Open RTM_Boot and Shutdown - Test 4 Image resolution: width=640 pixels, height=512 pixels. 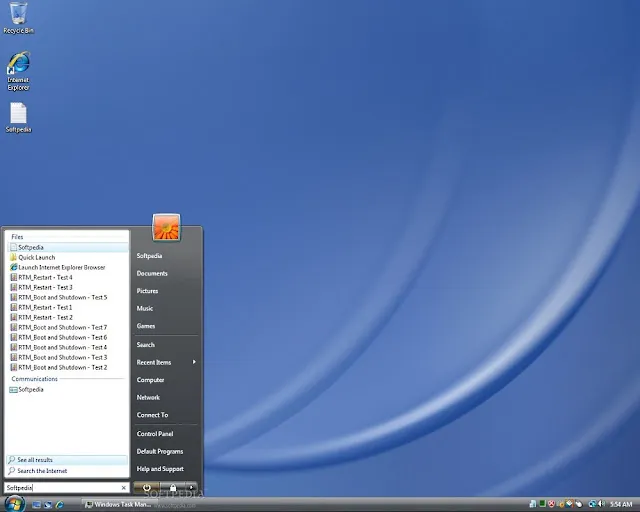click(x=68, y=347)
